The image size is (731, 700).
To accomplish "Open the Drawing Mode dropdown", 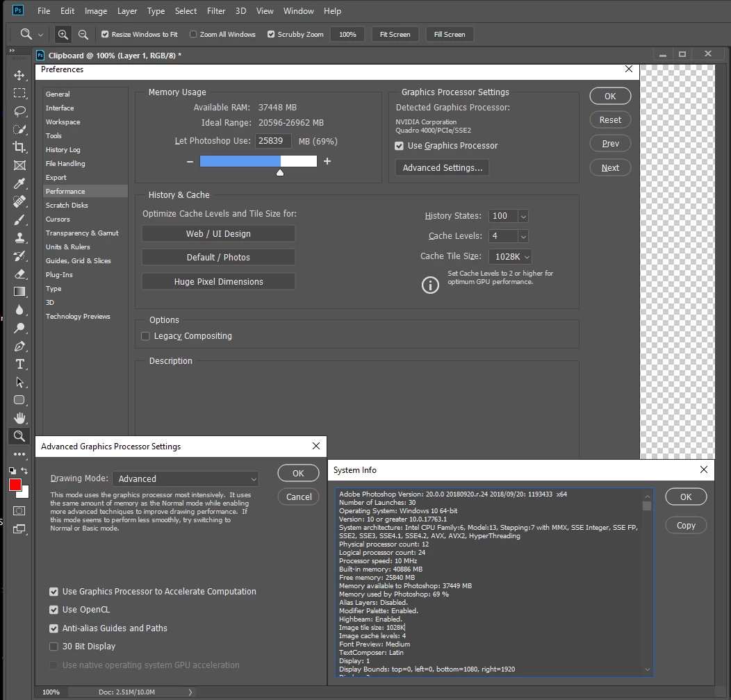I will tap(186, 478).
